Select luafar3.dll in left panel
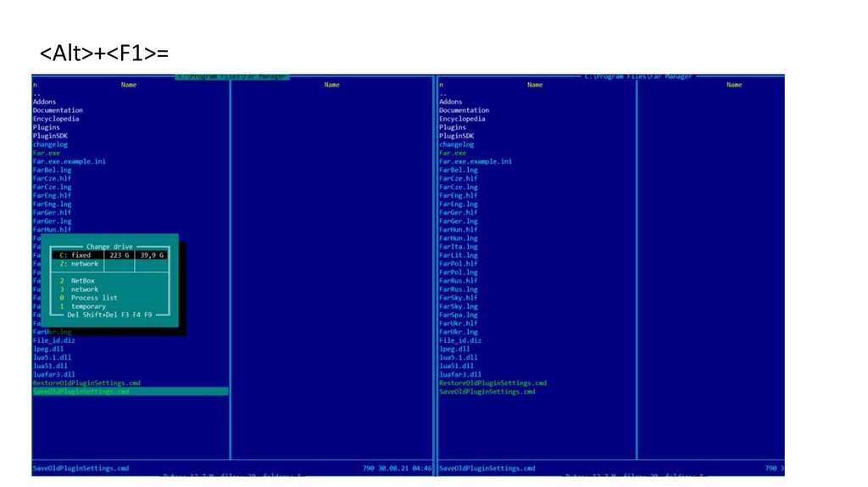Viewport: 868px width, 487px height. coord(53,374)
